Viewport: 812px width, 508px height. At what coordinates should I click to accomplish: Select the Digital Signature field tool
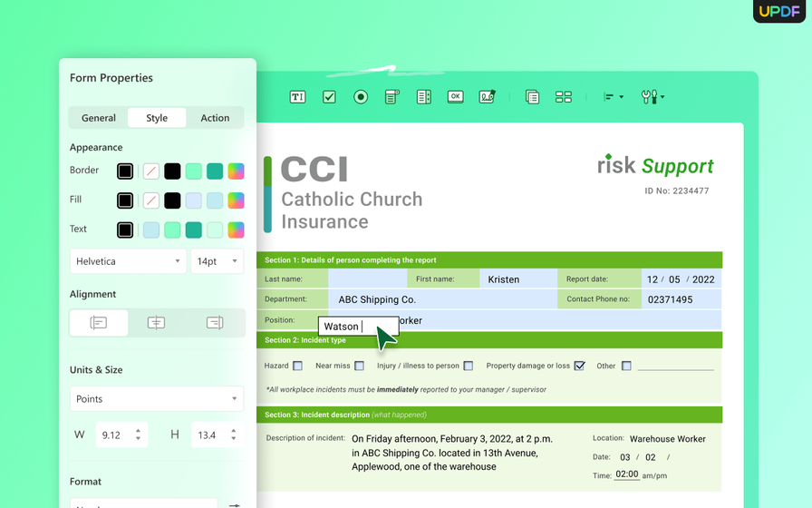pyautogui.click(x=487, y=97)
